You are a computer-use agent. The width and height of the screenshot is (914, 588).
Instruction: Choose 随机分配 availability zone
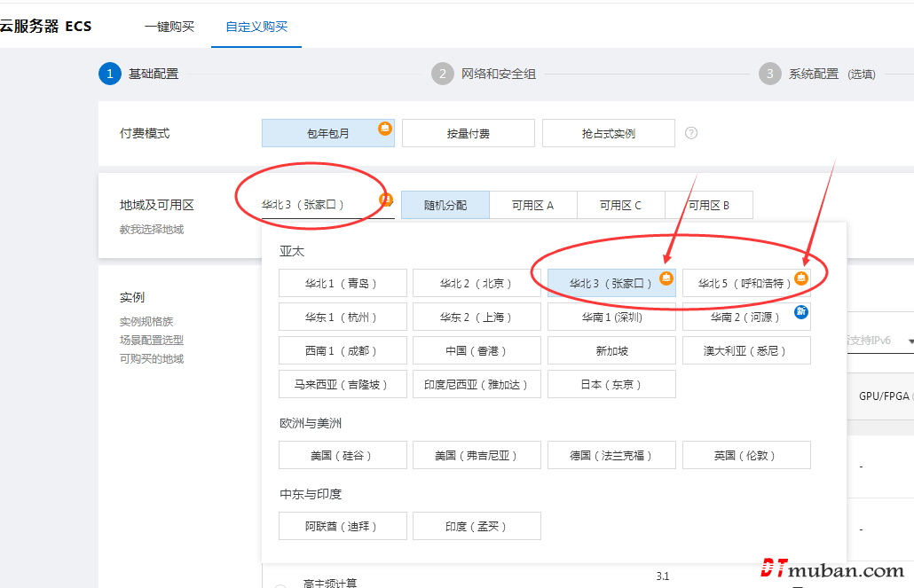[x=445, y=205]
